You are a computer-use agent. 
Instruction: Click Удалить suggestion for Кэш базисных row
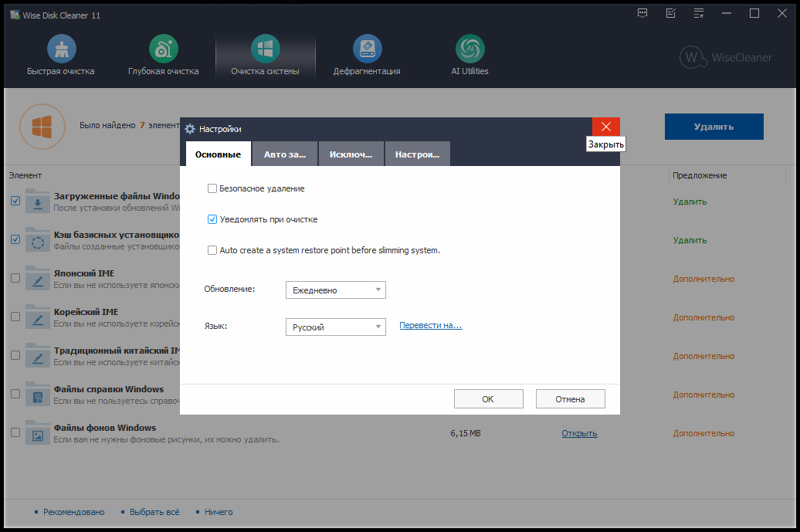coord(690,240)
